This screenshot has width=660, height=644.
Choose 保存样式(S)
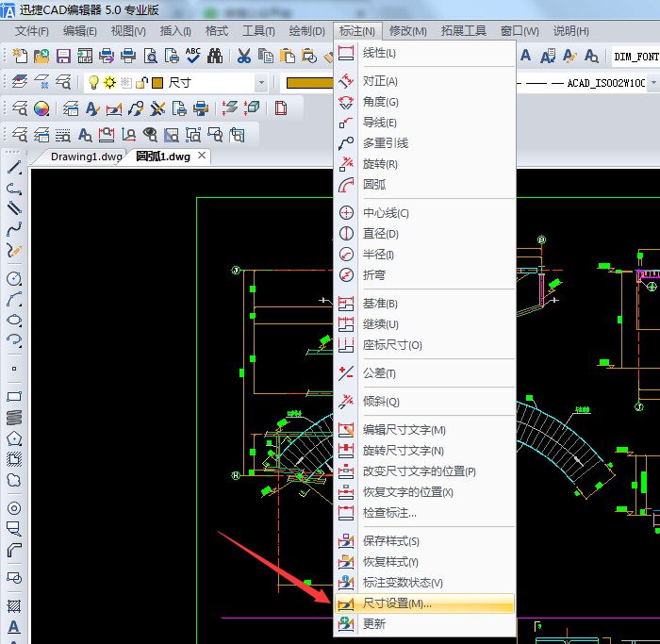click(x=424, y=541)
